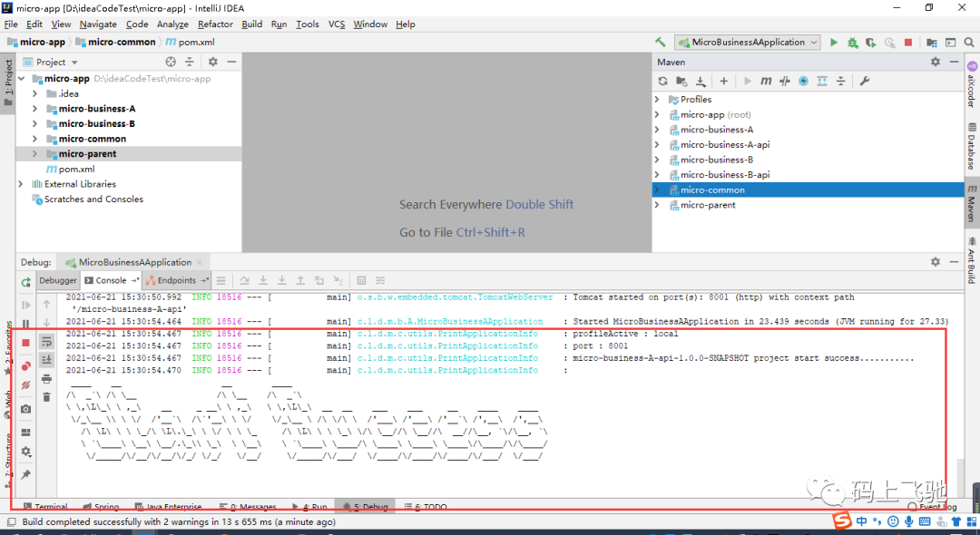980x535 pixels.
Task: Click the camera thread dump icon
Action: (25, 409)
